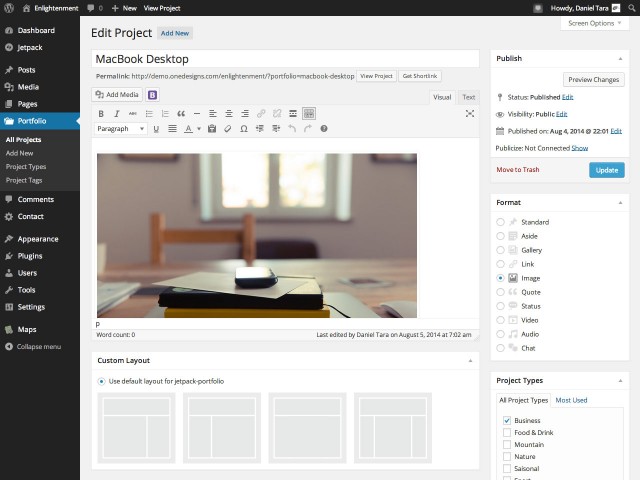Open the Paragraph format dropdown
This screenshot has height=480, width=640.
(120, 129)
